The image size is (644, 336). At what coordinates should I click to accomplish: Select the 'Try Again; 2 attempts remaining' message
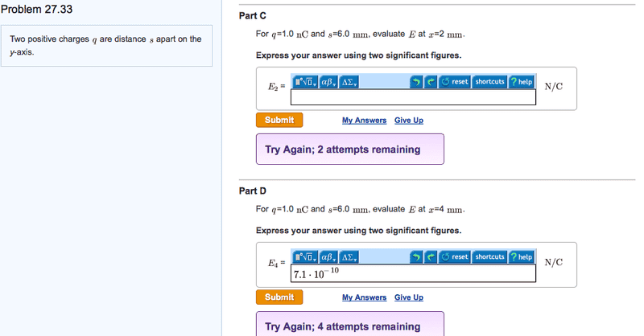[350, 149]
